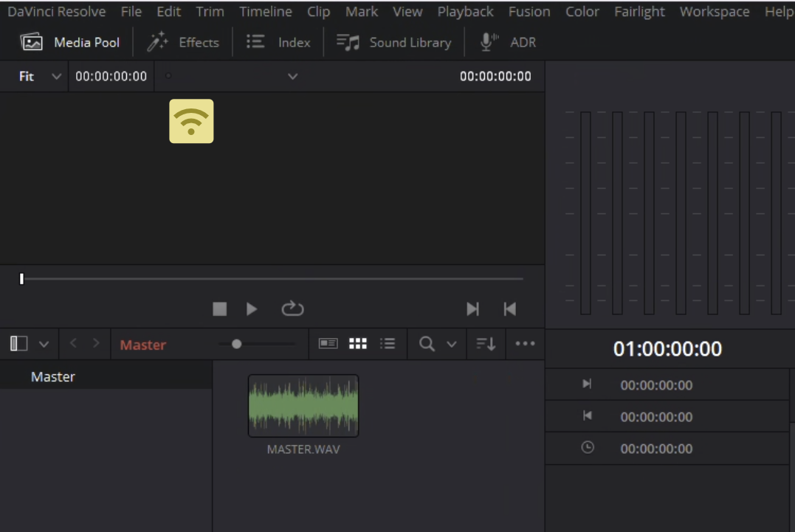Open the Fusion menu
The height and width of the screenshot is (532, 795).
[529, 12]
